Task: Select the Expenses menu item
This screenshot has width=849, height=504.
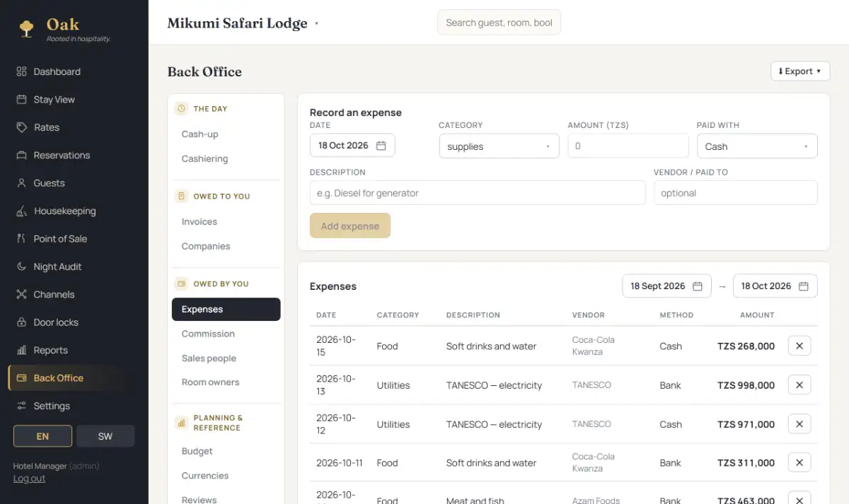Action: (226, 310)
